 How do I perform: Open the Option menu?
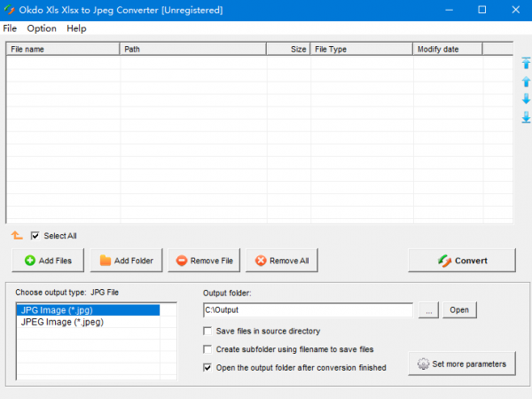42,28
